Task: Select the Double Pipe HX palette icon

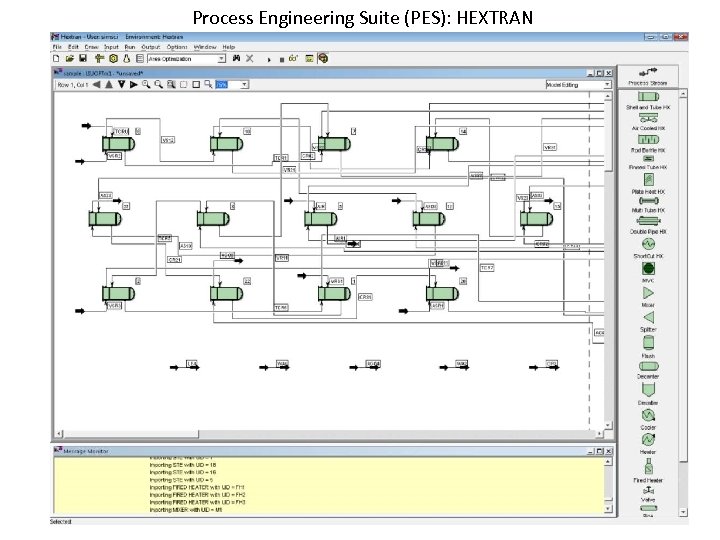Action: coord(648,221)
